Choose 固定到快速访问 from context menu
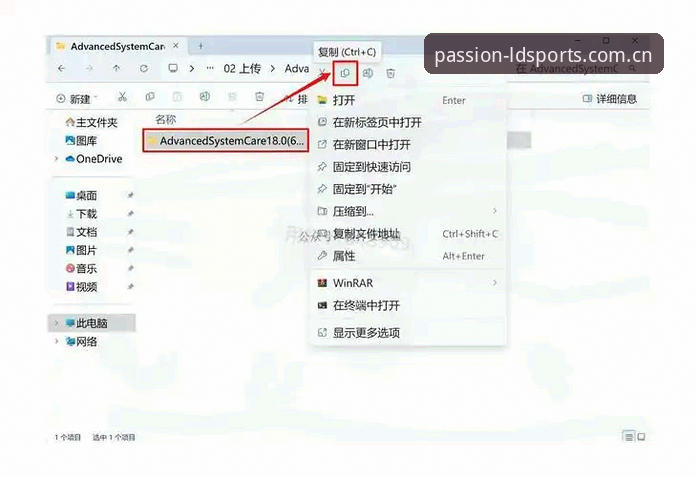The height and width of the screenshot is (477, 696). [x=408, y=167]
